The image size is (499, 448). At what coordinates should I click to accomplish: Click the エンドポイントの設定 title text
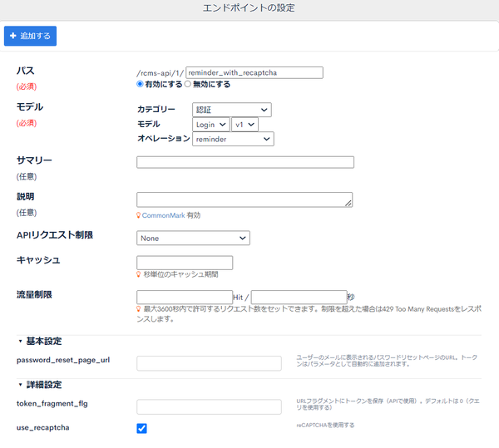249,8
